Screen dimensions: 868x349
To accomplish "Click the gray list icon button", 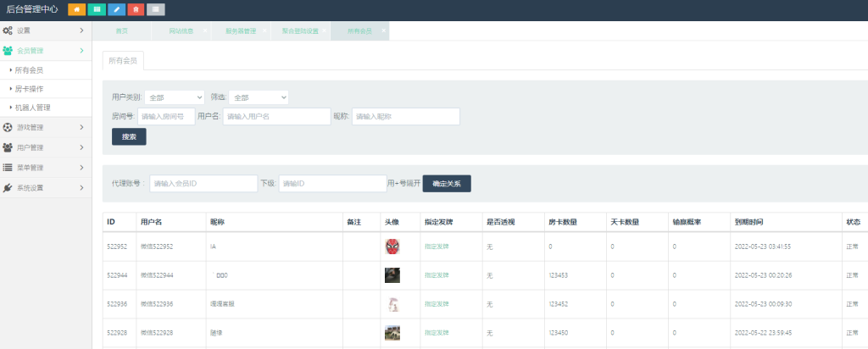I will [155, 9].
